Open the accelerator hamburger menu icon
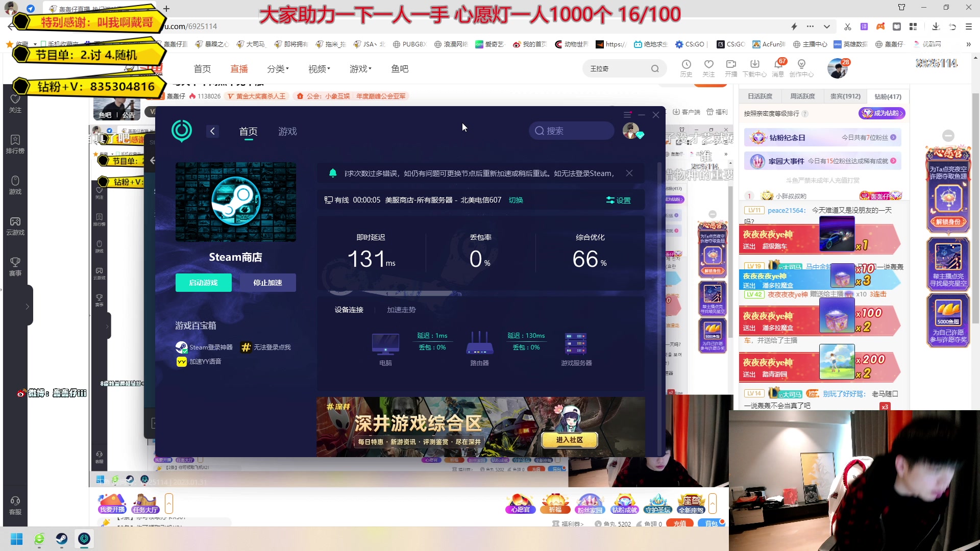 pyautogui.click(x=627, y=115)
